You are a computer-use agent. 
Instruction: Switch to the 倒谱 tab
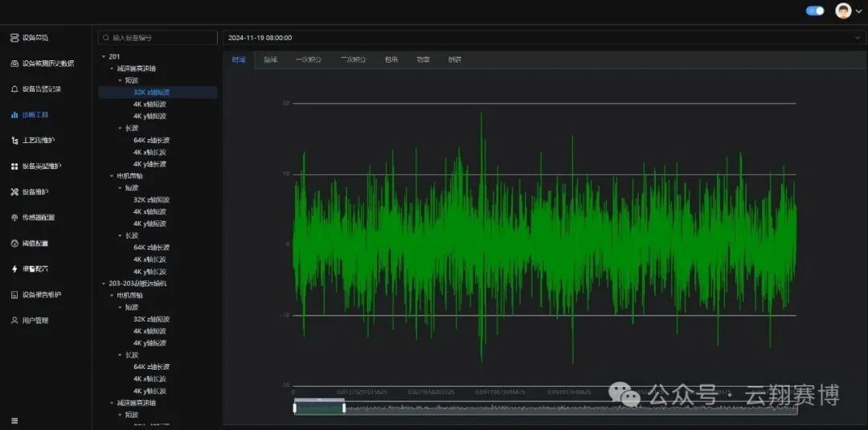454,59
